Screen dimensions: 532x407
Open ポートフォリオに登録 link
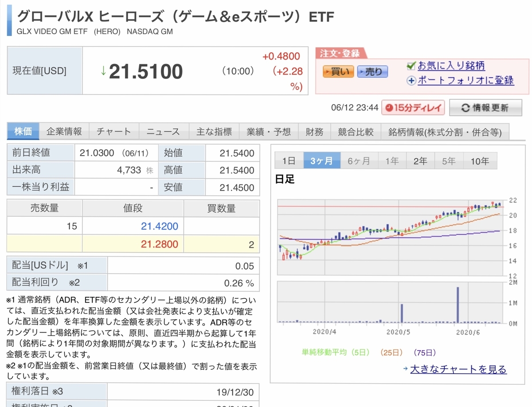click(465, 80)
